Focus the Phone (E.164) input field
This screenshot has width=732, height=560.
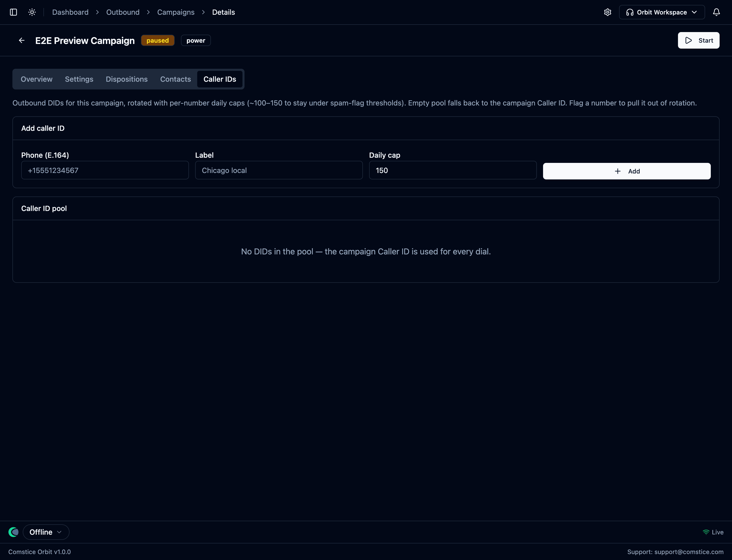pyautogui.click(x=105, y=170)
